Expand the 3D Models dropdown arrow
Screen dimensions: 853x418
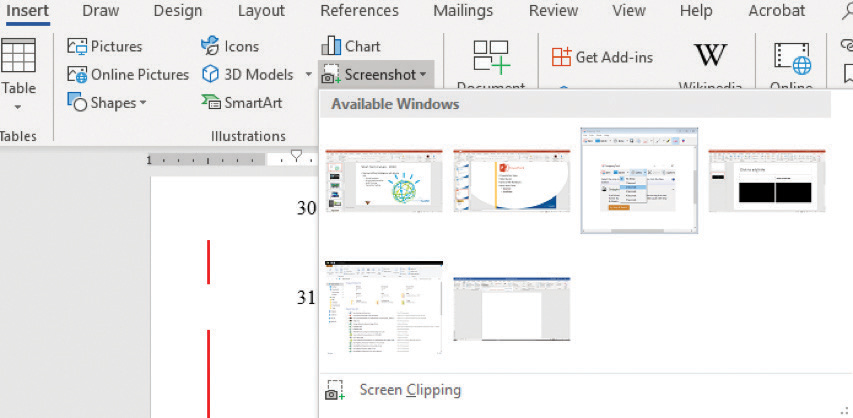click(x=308, y=75)
